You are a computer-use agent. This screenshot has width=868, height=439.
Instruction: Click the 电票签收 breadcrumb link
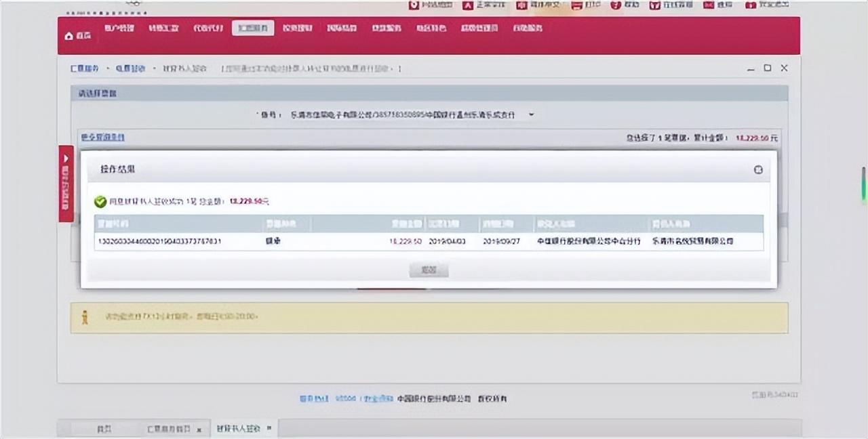130,68
